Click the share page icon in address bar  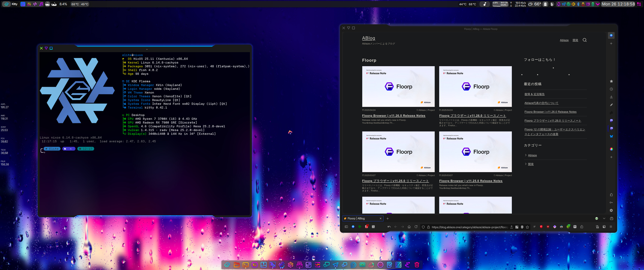click(511, 227)
